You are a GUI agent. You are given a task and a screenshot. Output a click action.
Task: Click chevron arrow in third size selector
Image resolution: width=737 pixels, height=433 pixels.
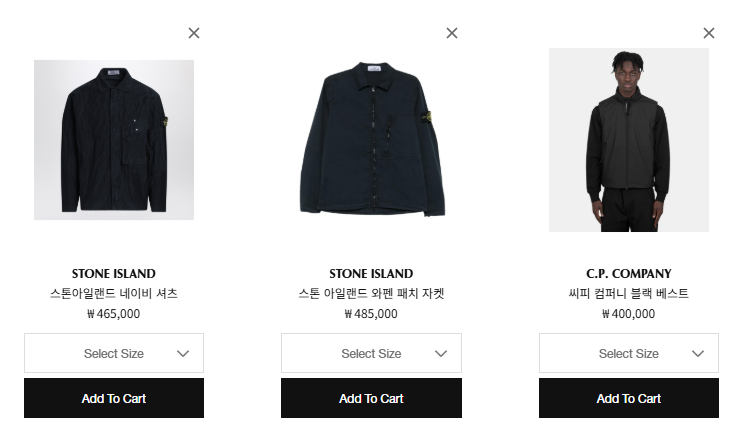698,353
